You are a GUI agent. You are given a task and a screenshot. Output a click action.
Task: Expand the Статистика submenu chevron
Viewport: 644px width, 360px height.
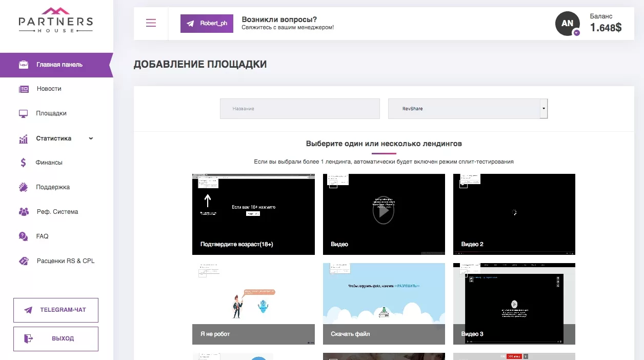(91, 138)
